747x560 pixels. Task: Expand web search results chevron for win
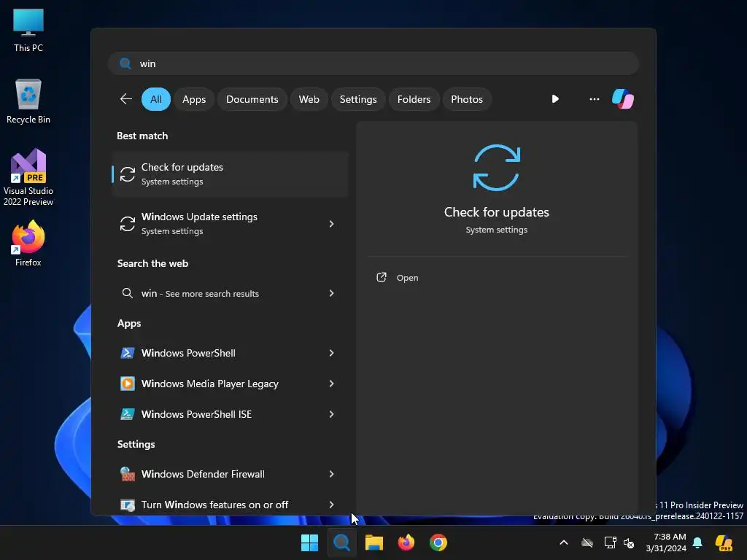tap(332, 293)
